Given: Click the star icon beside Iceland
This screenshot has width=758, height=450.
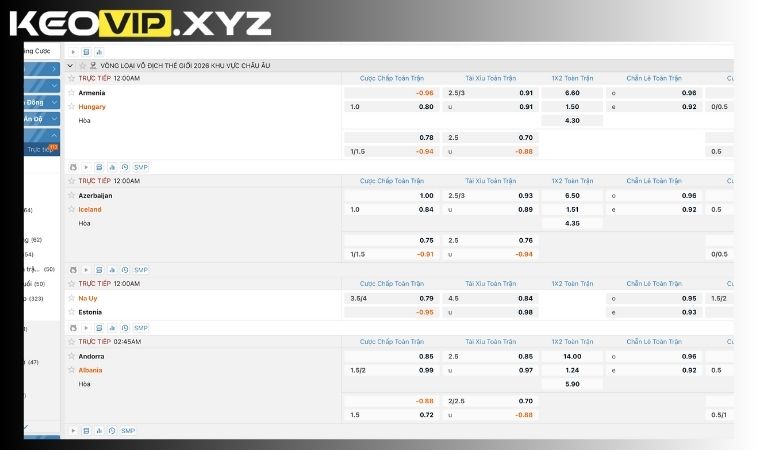Looking at the screenshot, I should [x=71, y=210].
